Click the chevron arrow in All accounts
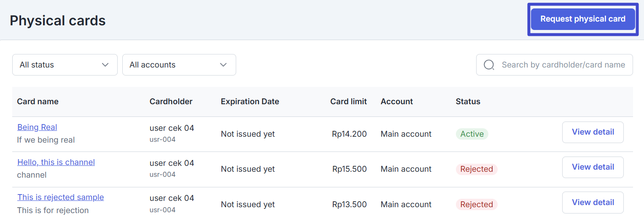The height and width of the screenshot is (219, 644). [224, 65]
